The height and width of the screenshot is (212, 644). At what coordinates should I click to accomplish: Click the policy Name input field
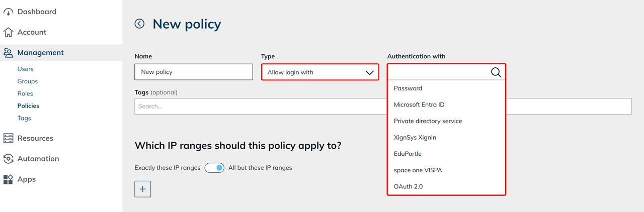(194, 72)
